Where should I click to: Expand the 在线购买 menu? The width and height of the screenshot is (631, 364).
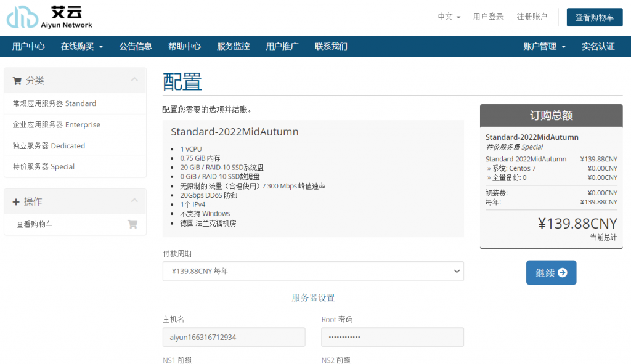pos(81,46)
